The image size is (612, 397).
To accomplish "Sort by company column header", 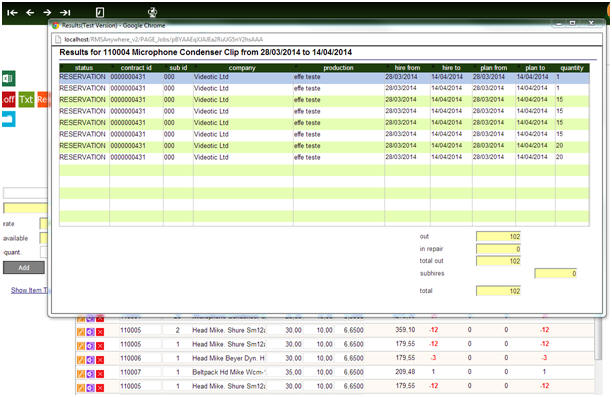I will click(242, 68).
